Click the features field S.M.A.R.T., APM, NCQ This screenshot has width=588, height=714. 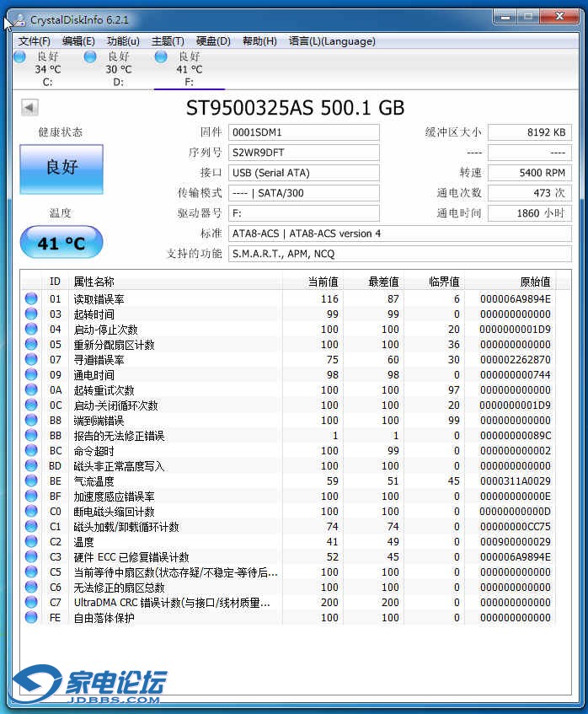click(x=399, y=254)
